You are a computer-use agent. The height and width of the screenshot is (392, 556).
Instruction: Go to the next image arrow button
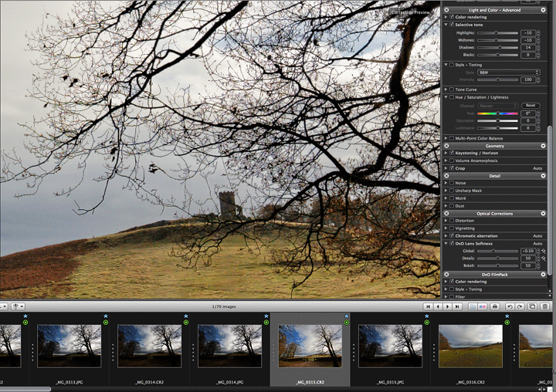[447, 306]
